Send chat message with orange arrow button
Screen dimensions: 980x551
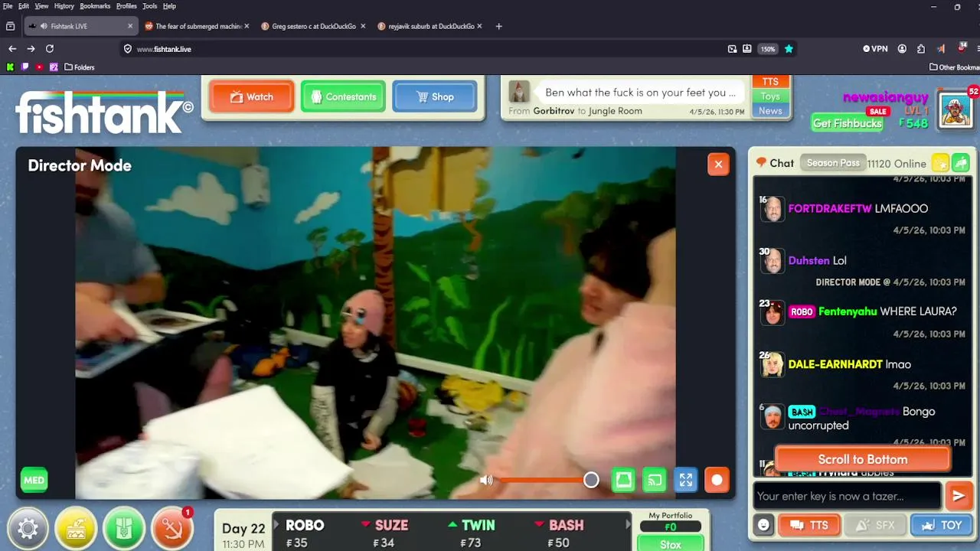point(959,496)
